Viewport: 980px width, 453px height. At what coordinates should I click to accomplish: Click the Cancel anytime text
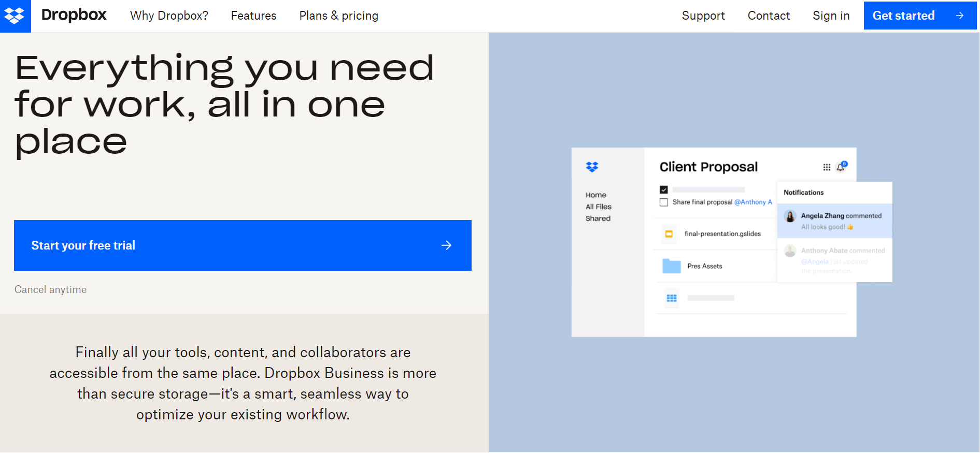click(50, 289)
